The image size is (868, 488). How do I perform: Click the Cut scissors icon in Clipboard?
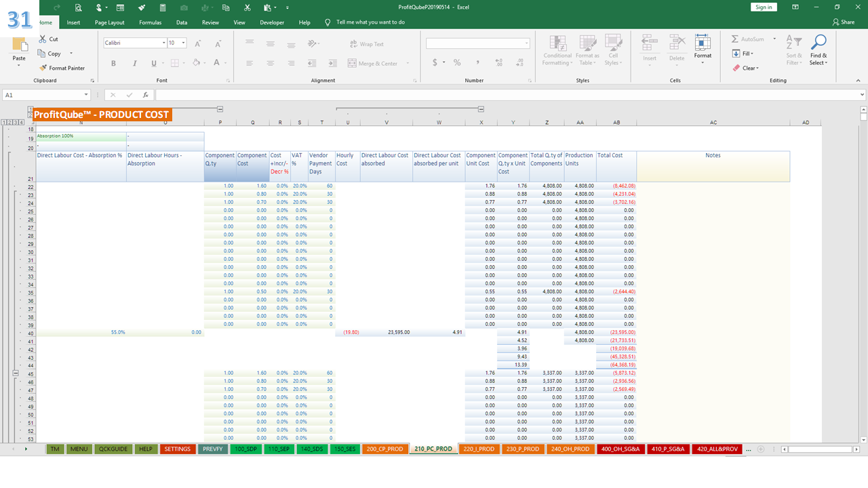coord(43,39)
